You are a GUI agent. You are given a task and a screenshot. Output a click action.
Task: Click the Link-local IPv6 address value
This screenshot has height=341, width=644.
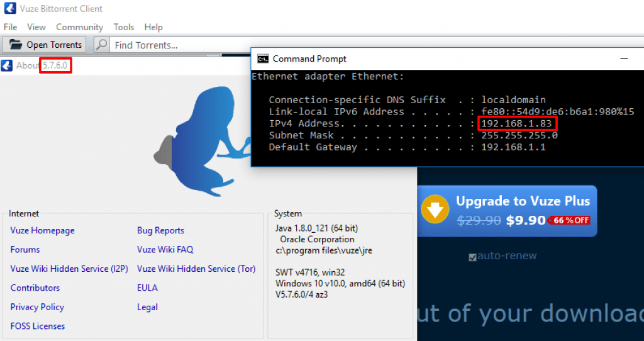(558, 112)
